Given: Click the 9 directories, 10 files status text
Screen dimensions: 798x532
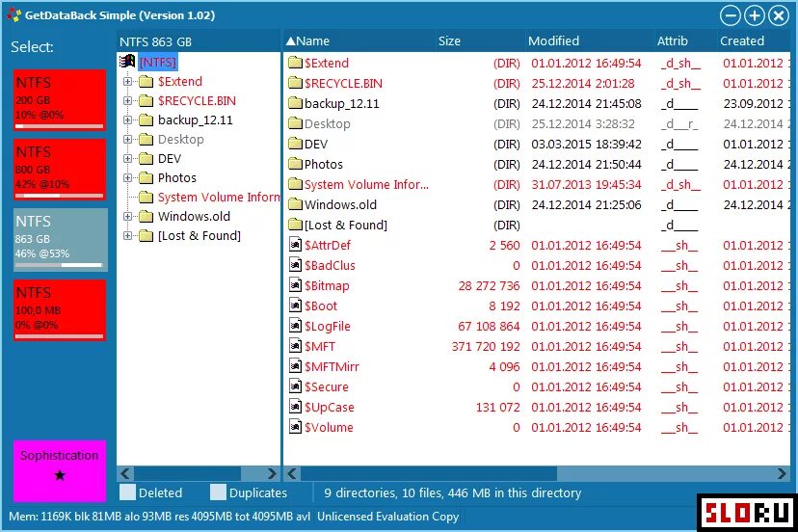Looking at the screenshot, I should pos(452,492).
